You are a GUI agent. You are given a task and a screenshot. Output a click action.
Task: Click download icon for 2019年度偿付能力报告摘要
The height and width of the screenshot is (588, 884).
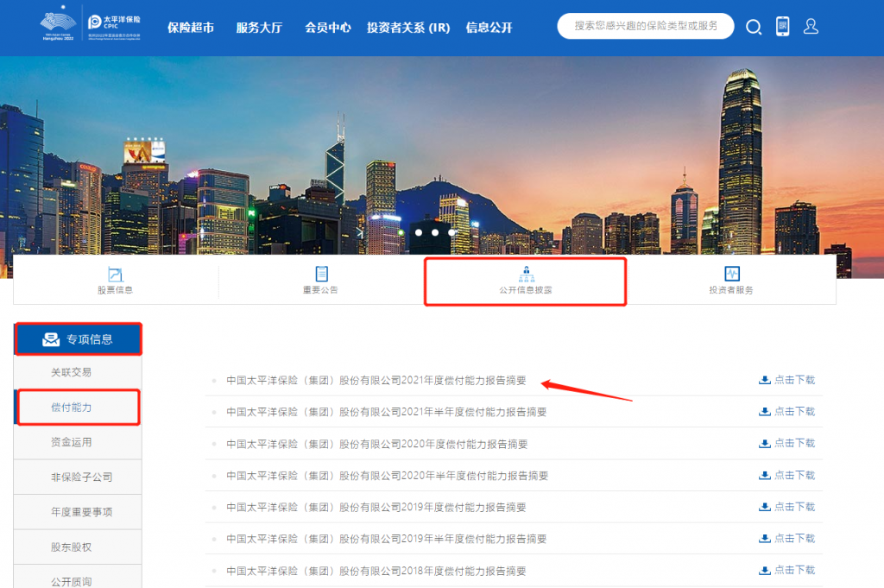765,507
